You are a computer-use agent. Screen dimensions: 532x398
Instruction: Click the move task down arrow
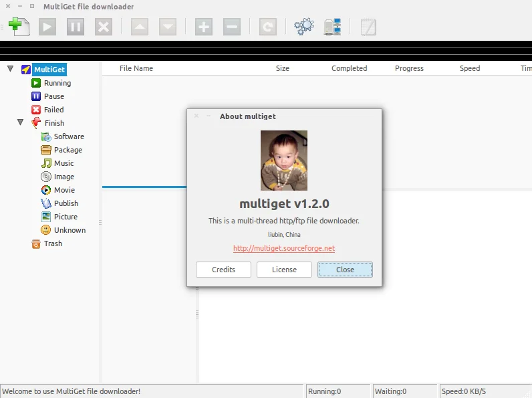click(168, 27)
